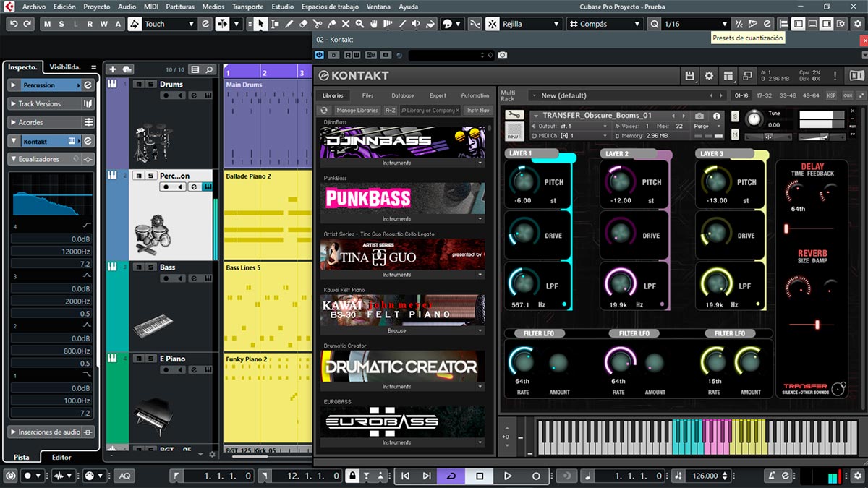
Task: Select the Split scissors tool
Action: [x=318, y=24]
